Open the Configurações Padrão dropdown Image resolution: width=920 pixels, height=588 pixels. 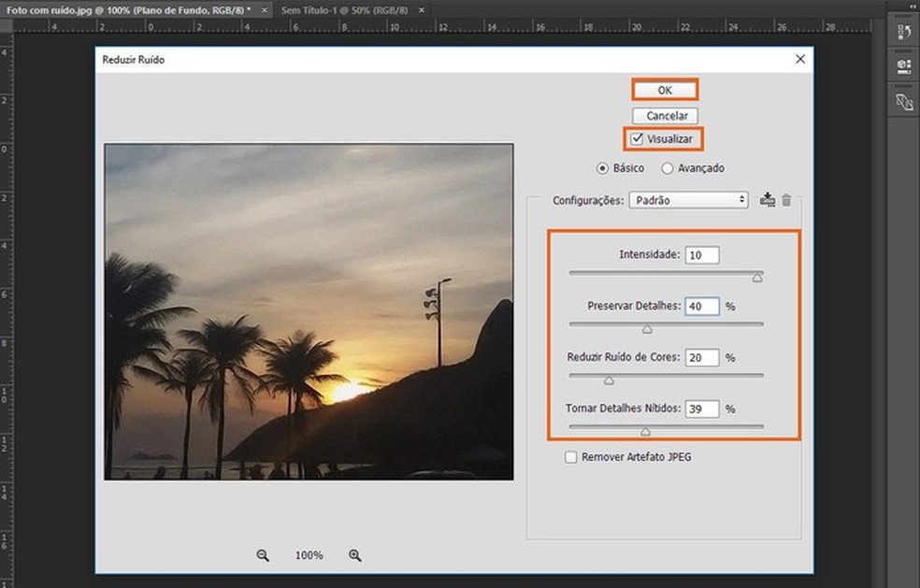[689, 200]
